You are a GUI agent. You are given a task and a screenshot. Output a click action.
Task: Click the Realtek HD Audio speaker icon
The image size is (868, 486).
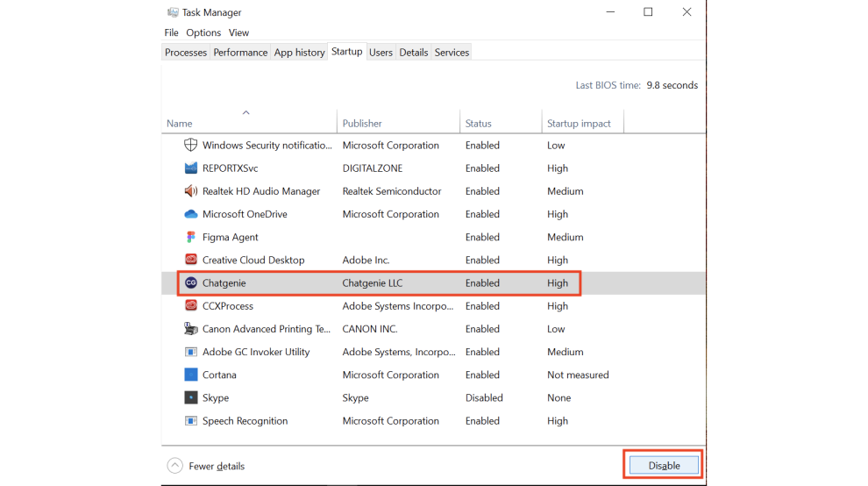tap(190, 191)
